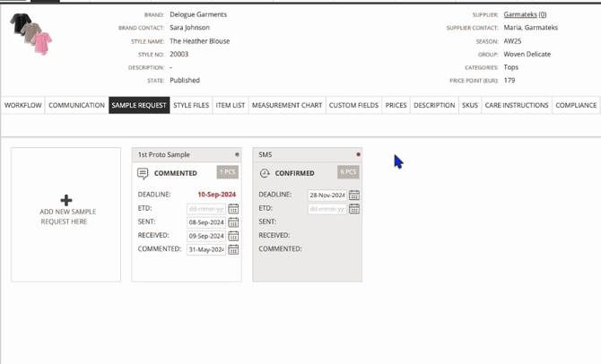The width and height of the screenshot is (601, 364).
Task: Open calendar for SMS ETD date
Action: [354, 209]
